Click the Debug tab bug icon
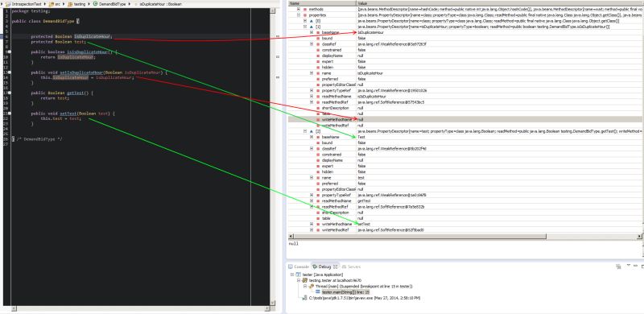The image size is (644, 314). (315, 266)
